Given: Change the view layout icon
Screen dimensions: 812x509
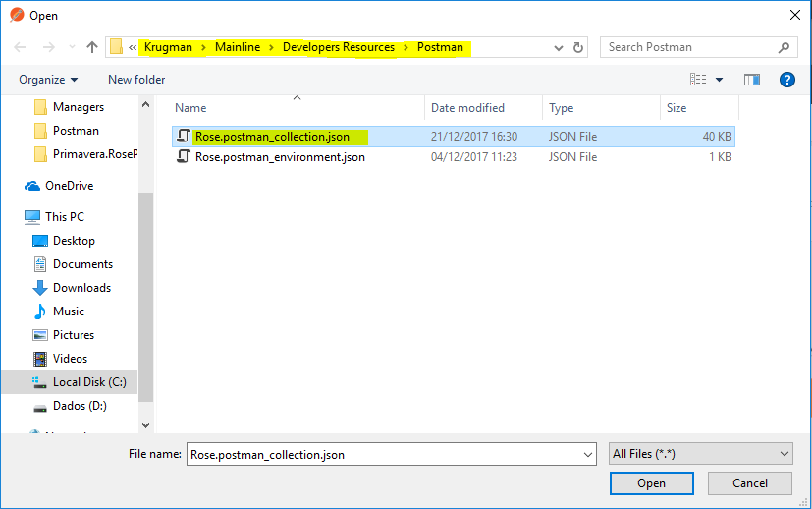Looking at the screenshot, I should 698,80.
